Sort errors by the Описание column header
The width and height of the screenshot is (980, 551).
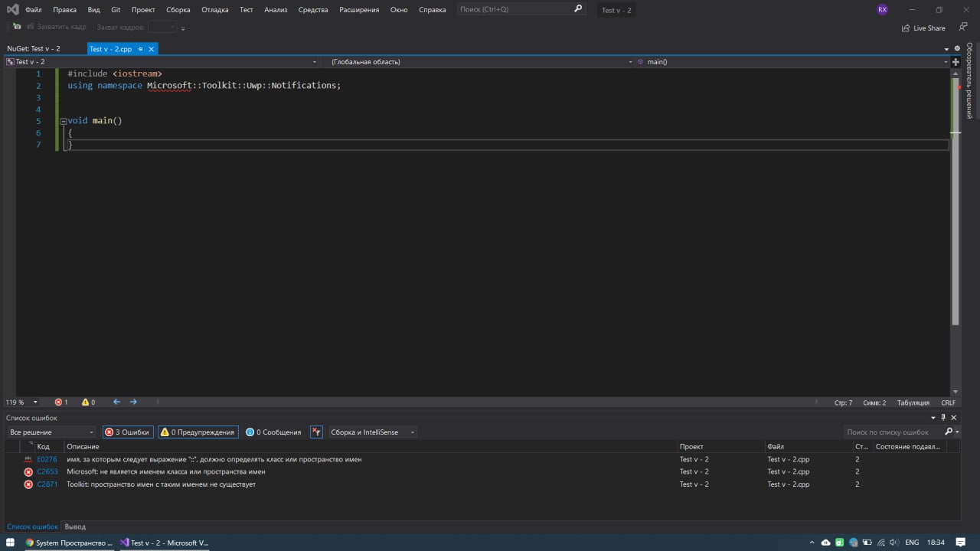pyautogui.click(x=83, y=446)
